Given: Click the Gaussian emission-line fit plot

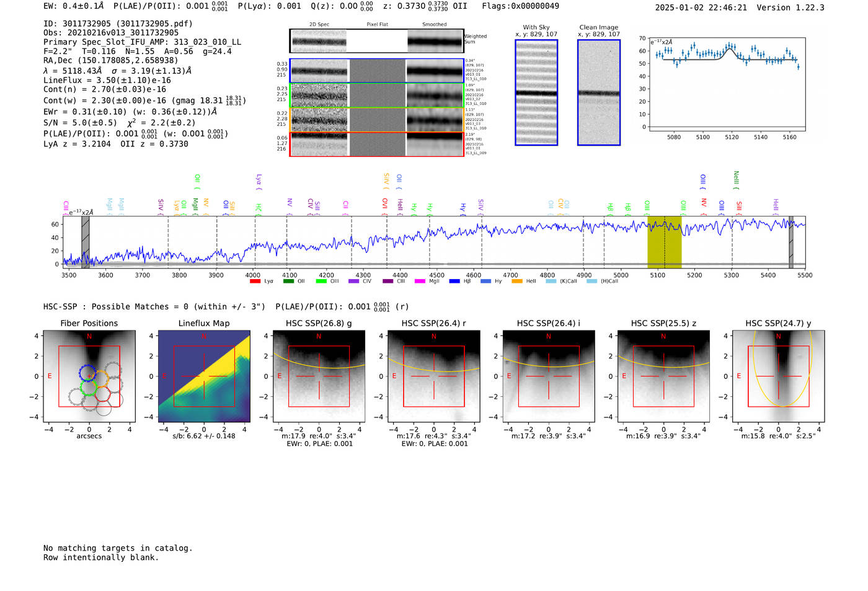Looking at the screenshot, I should click(x=727, y=84).
